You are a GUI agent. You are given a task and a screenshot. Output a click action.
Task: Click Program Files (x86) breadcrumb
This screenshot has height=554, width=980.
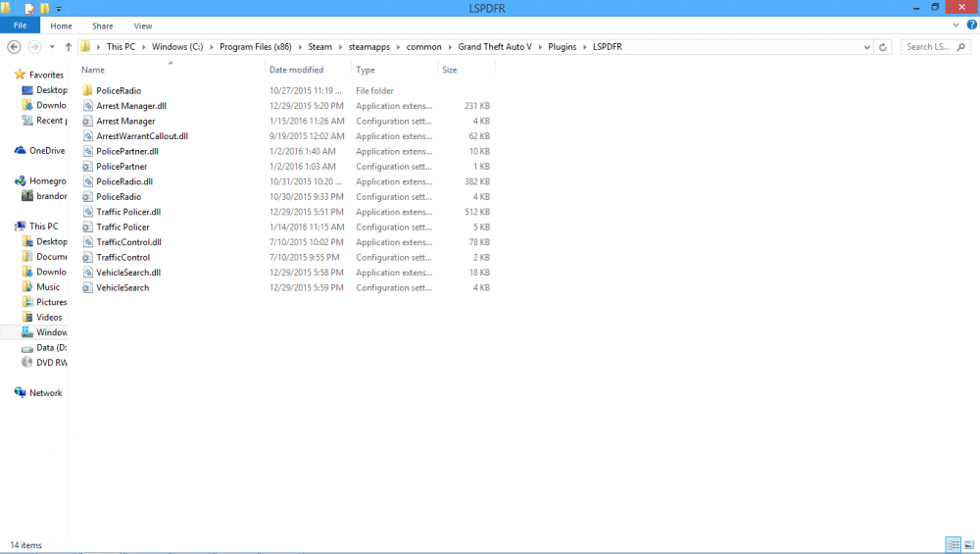[256, 47]
